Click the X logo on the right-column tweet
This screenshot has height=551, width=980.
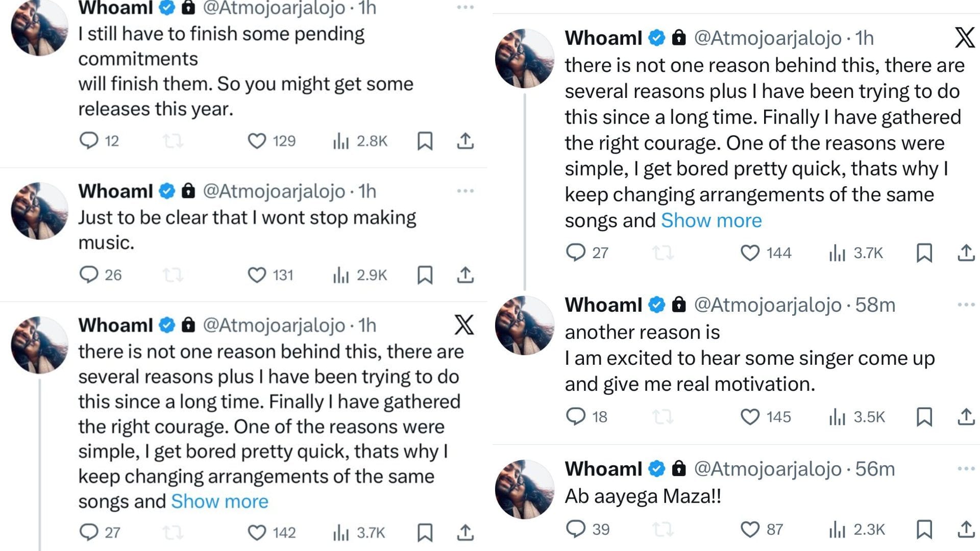[x=964, y=38]
